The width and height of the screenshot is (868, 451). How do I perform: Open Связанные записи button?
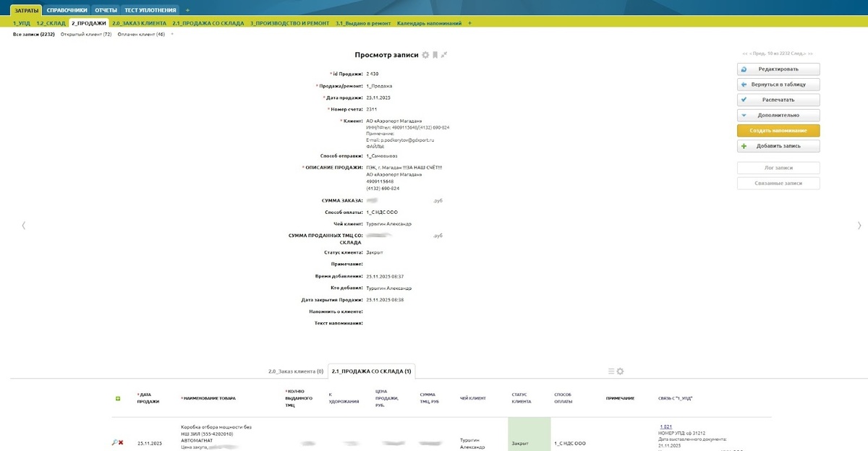(778, 184)
